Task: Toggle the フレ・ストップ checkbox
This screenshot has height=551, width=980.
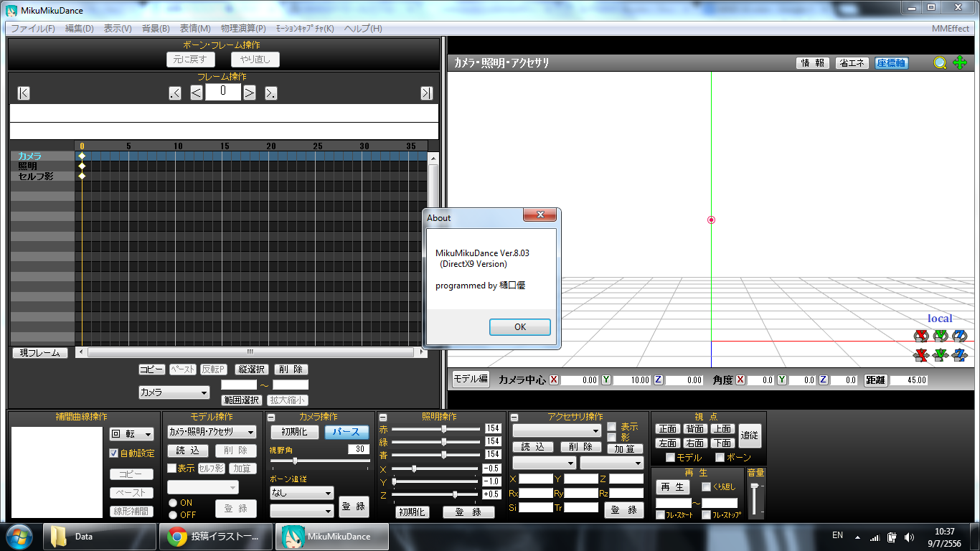Action: 706,515
